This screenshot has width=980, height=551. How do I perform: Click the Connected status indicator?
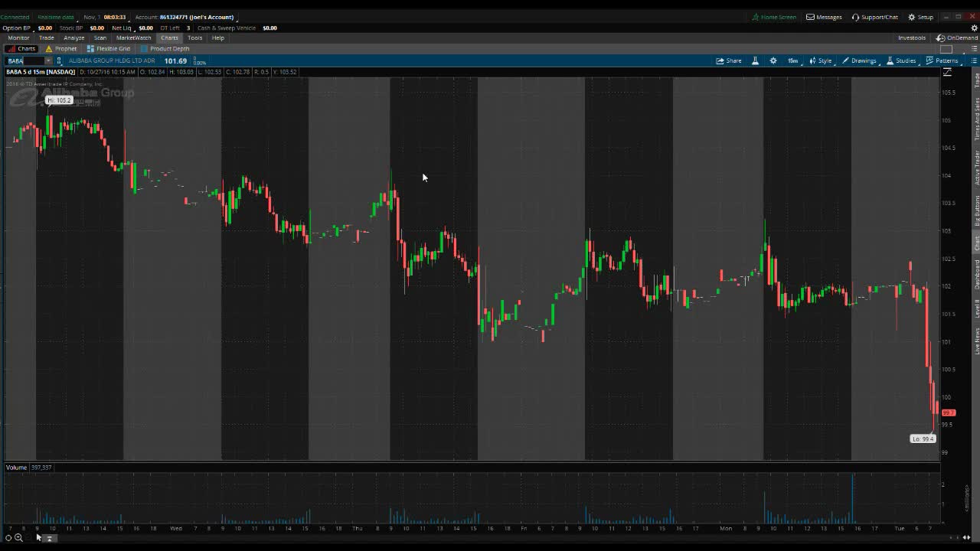click(x=15, y=17)
